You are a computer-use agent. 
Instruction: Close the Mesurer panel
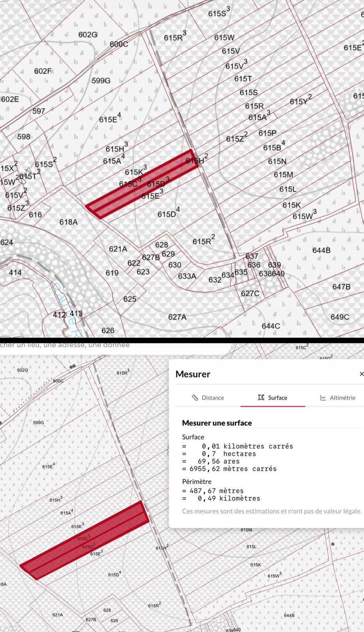click(361, 374)
